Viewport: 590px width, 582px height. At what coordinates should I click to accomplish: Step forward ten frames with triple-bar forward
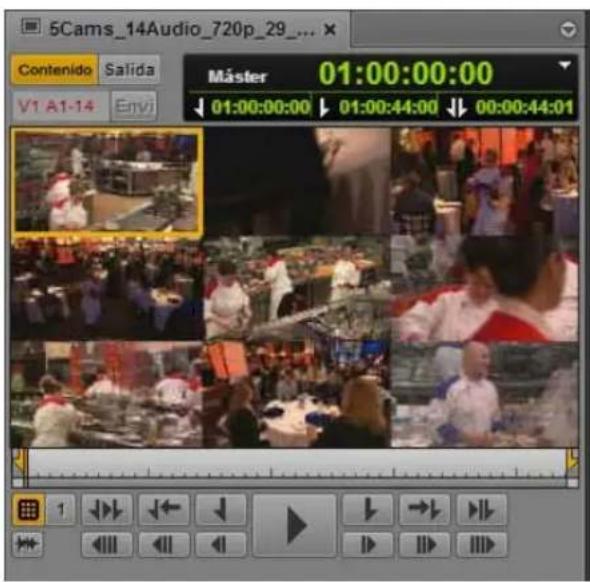(481, 544)
